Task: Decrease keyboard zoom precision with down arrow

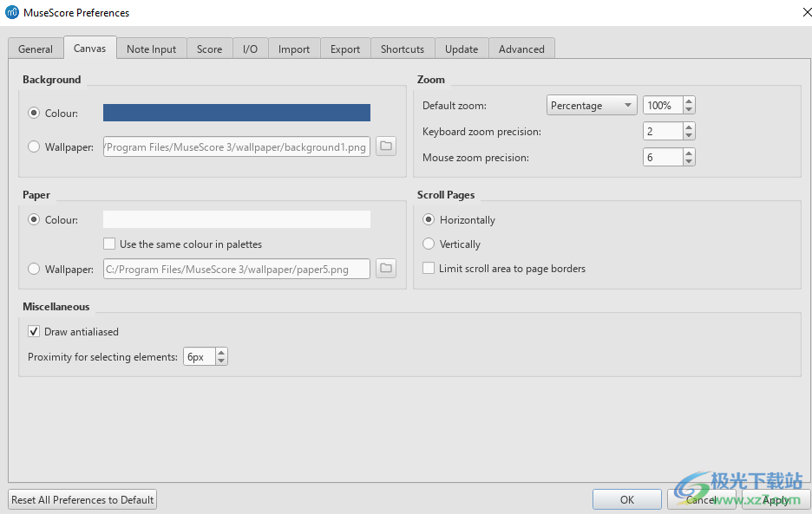Action: (689, 136)
